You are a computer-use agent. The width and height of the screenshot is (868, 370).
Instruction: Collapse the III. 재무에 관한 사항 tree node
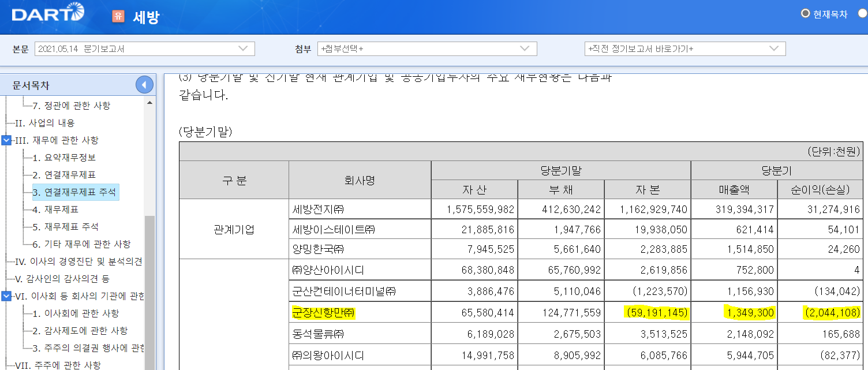tap(6, 140)
